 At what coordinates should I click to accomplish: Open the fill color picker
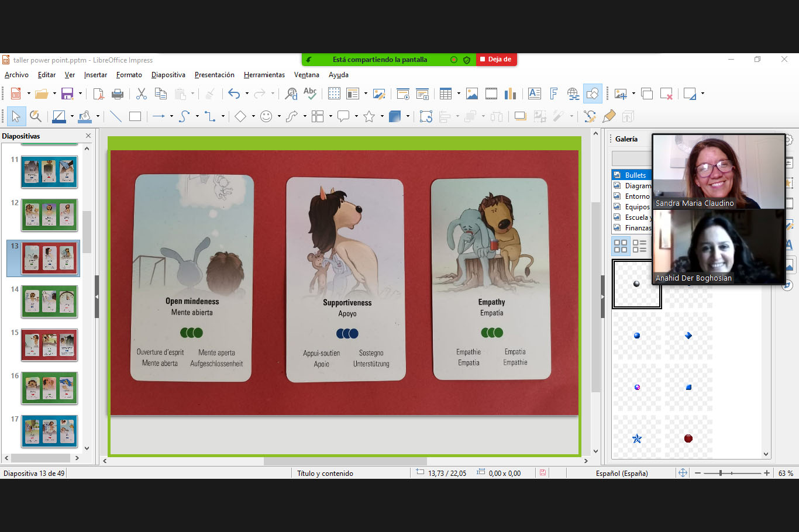85,116
